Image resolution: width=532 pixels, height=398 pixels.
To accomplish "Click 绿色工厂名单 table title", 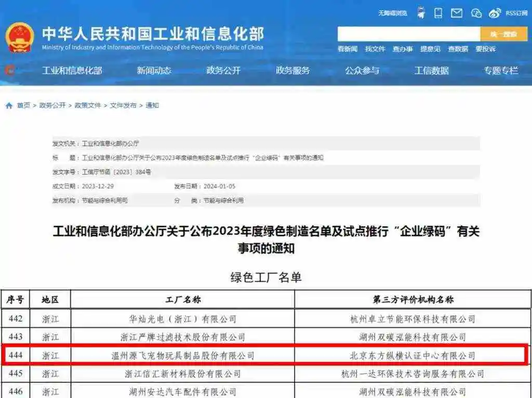I will [x=266, y=277].
